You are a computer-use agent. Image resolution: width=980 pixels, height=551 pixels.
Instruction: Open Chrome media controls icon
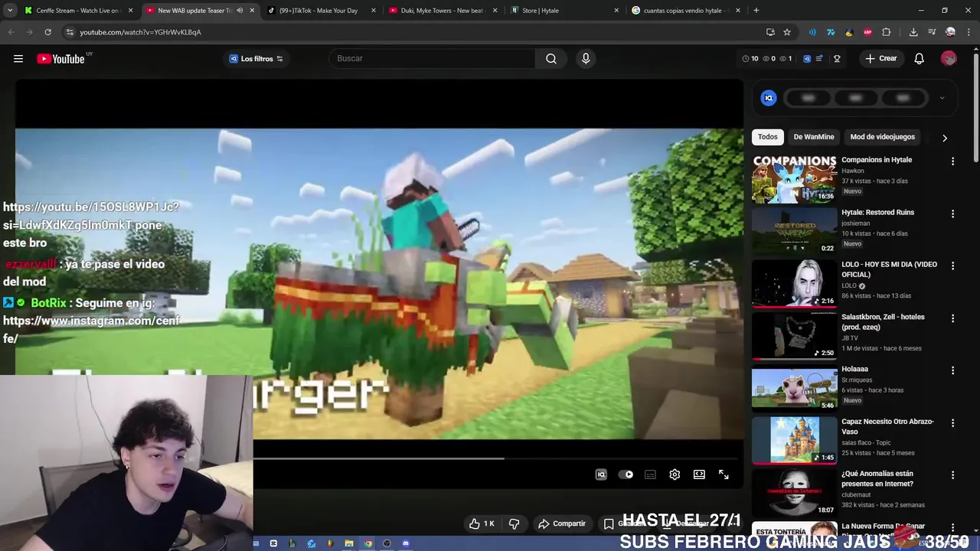point(932,32)
